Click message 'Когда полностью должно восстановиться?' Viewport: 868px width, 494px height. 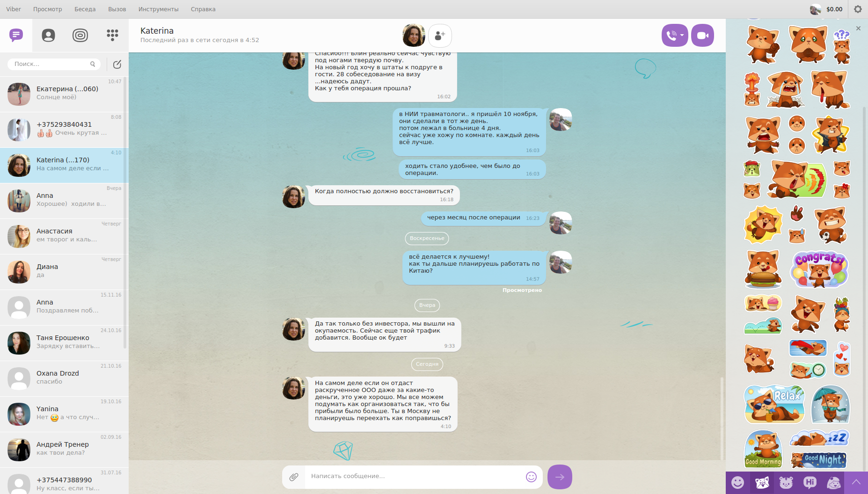pos(384,195)
